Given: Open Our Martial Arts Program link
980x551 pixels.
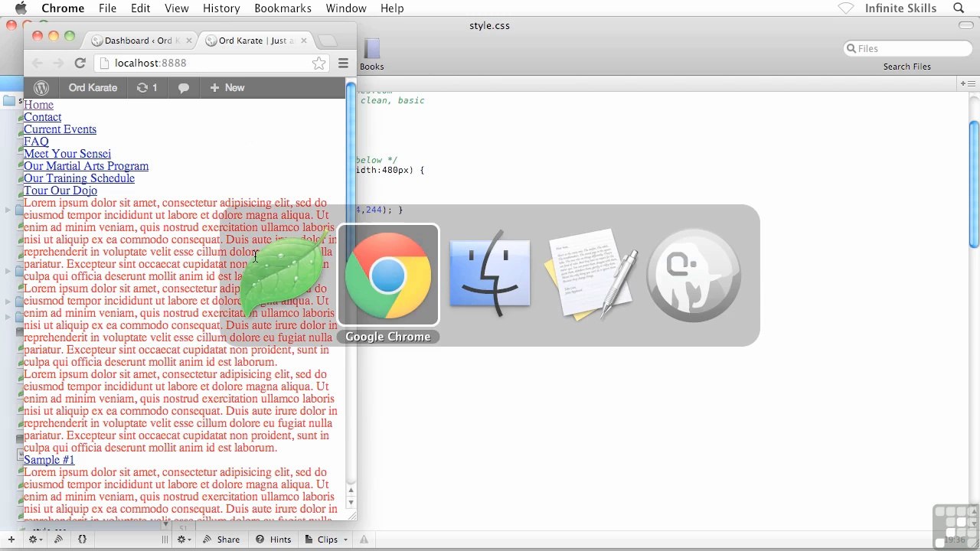Looking at the screenshot, I should pos(86,166).
